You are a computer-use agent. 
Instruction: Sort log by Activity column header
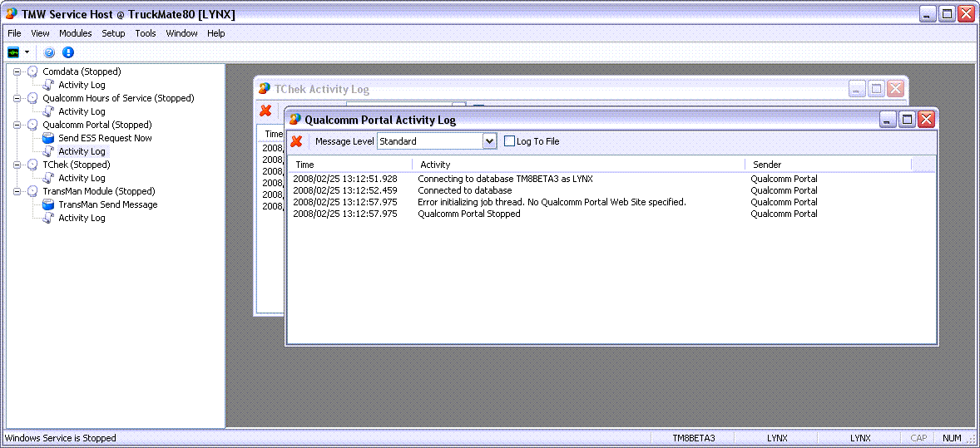(577, 165)
